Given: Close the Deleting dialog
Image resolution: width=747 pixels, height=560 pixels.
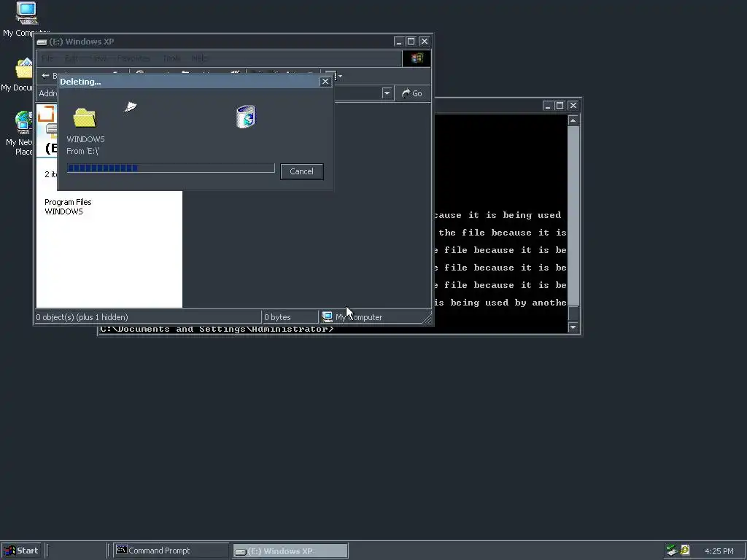Looking at the screenshot, I should click(x=325, y=82).
